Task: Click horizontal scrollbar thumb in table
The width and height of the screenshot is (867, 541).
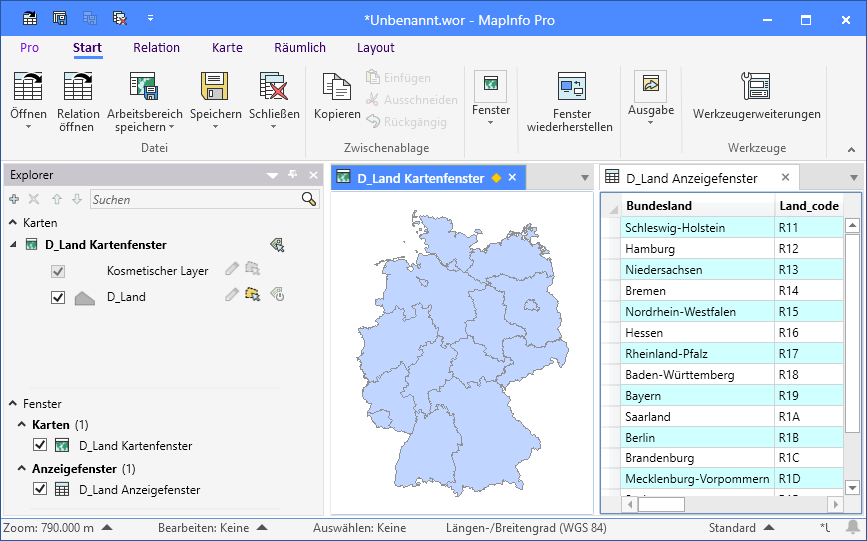Action: 661,504
